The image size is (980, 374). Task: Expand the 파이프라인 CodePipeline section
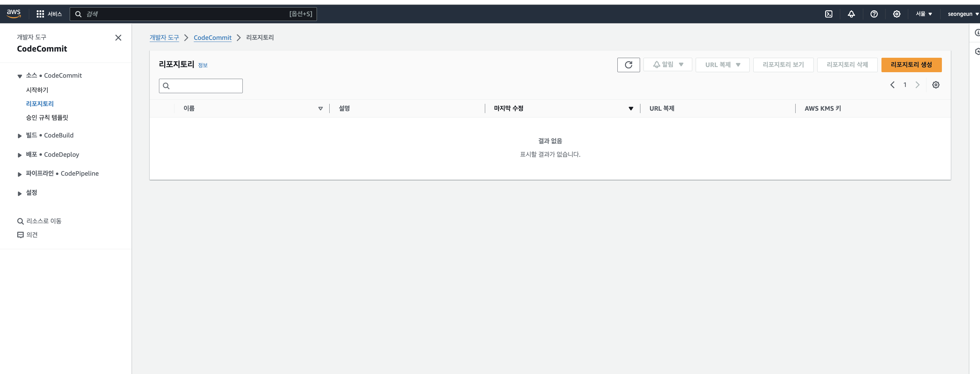[20, 174]
